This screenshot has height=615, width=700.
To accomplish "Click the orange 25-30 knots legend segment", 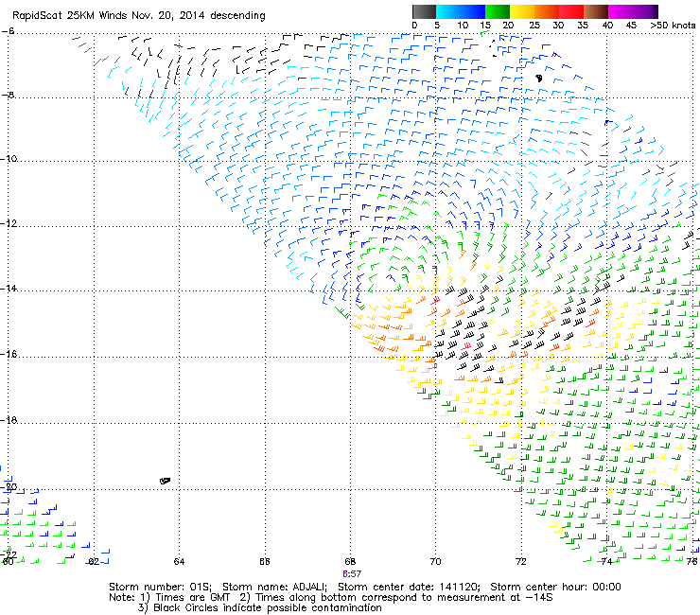I will (547, 11).
